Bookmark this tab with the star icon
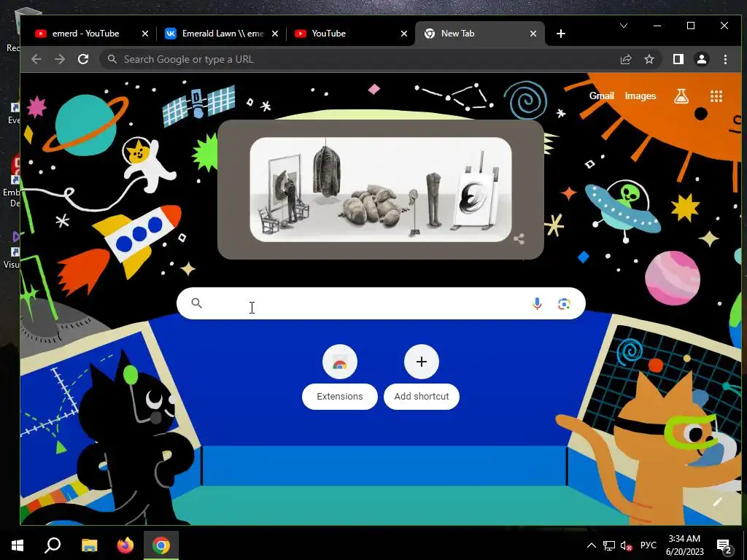This screenshot has height=560, width=747. 649,59
